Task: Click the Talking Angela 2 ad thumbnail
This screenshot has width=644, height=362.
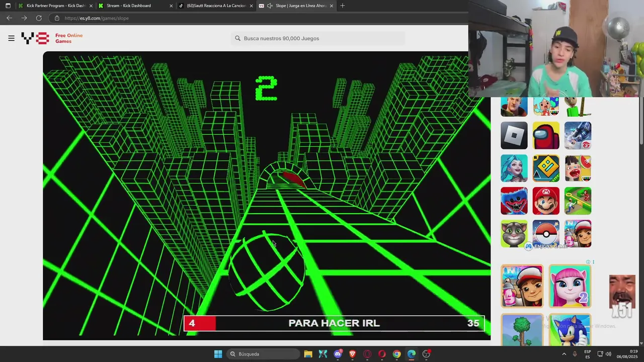Action: pyautogui.click(x=570, y=286)
